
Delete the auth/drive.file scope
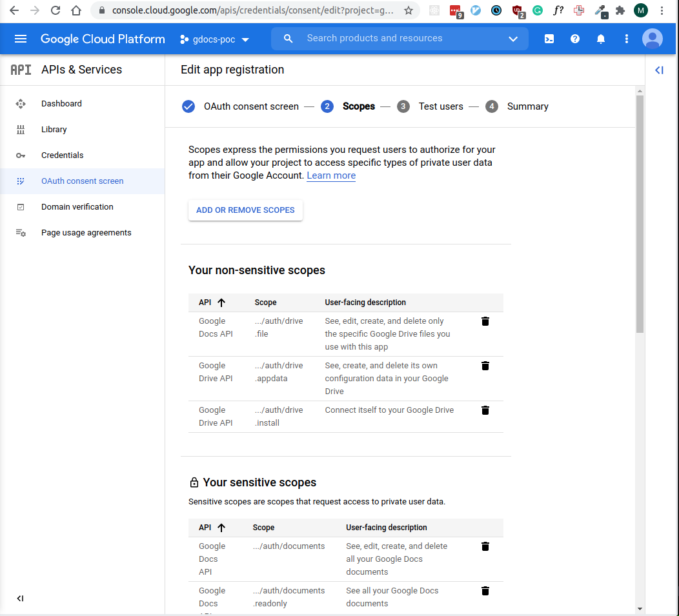coord(485,321)
